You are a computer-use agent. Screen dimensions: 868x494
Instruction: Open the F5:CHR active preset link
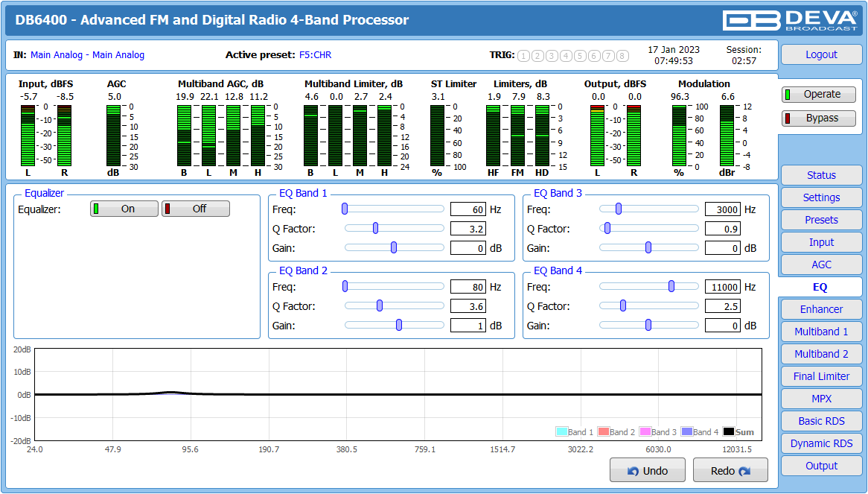pos(315,55)
